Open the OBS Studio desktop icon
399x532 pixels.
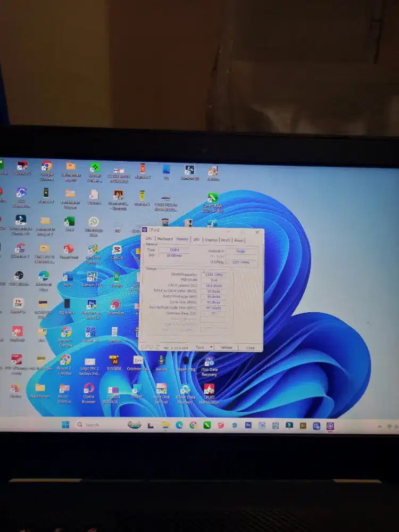(x=19, y=278)
